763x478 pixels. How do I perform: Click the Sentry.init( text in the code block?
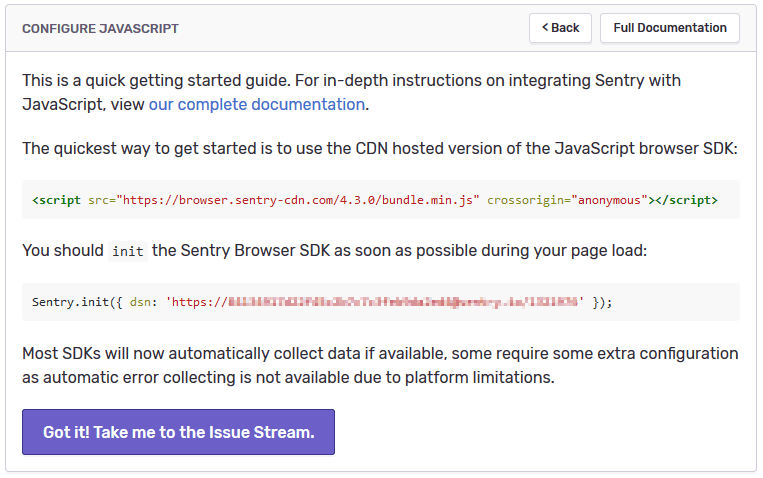[x=76, y=302]
